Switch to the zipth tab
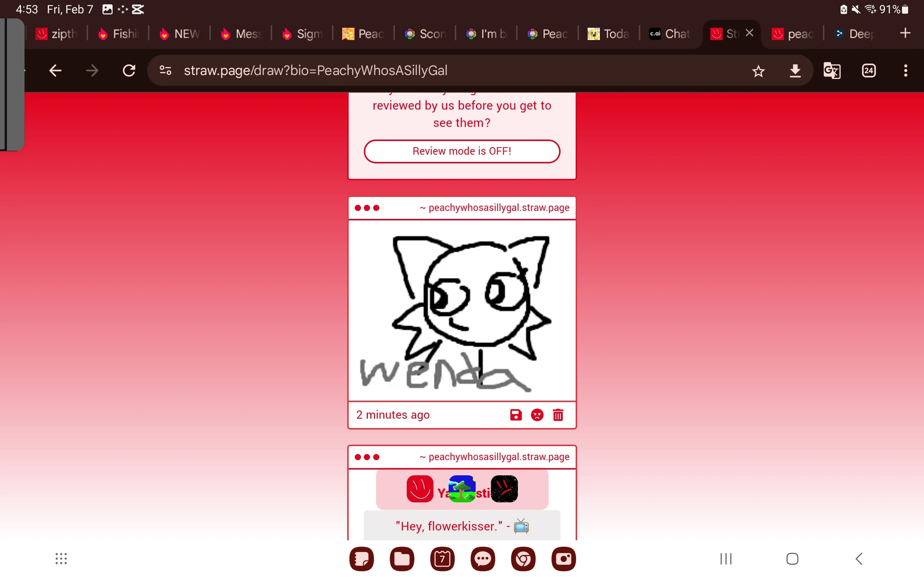The height and width of the screenshot is (577, 924). (x=57, y=34)
